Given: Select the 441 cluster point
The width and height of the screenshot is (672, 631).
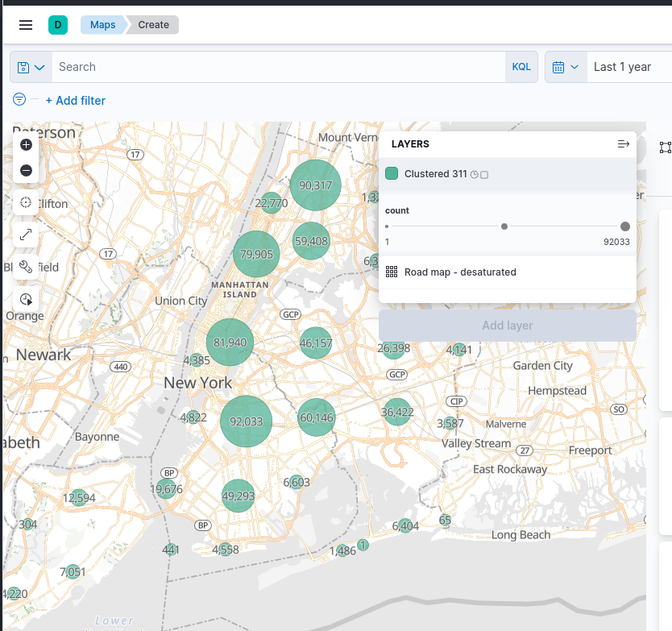Looking at the screenshot, I should 171,550.
